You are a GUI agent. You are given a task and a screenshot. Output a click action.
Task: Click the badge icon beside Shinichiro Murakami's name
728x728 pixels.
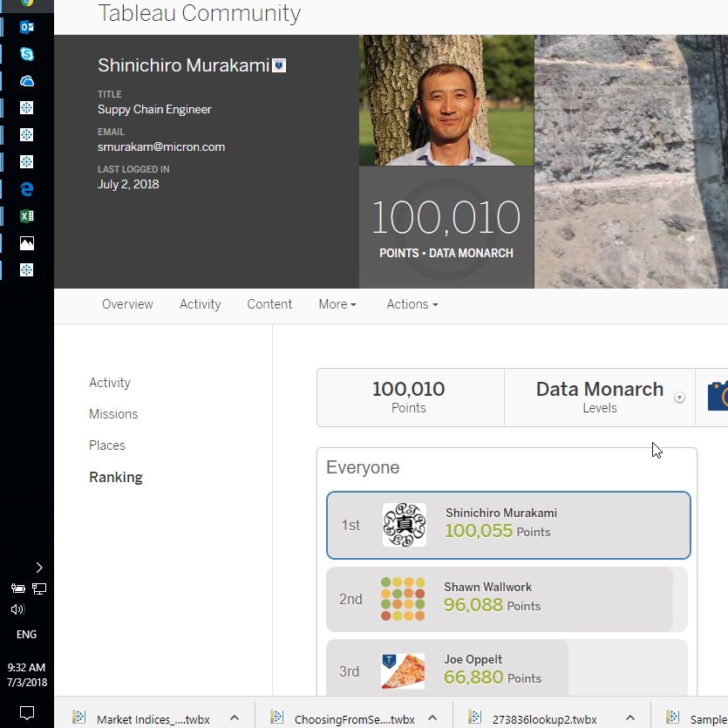click(x=279, y=65)
